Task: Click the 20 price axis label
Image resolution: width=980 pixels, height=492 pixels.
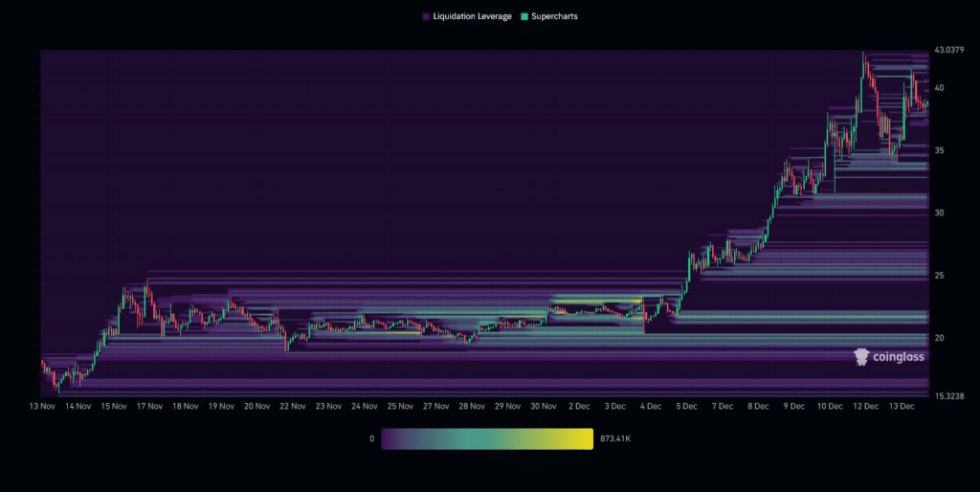Action: coord(940,338)
